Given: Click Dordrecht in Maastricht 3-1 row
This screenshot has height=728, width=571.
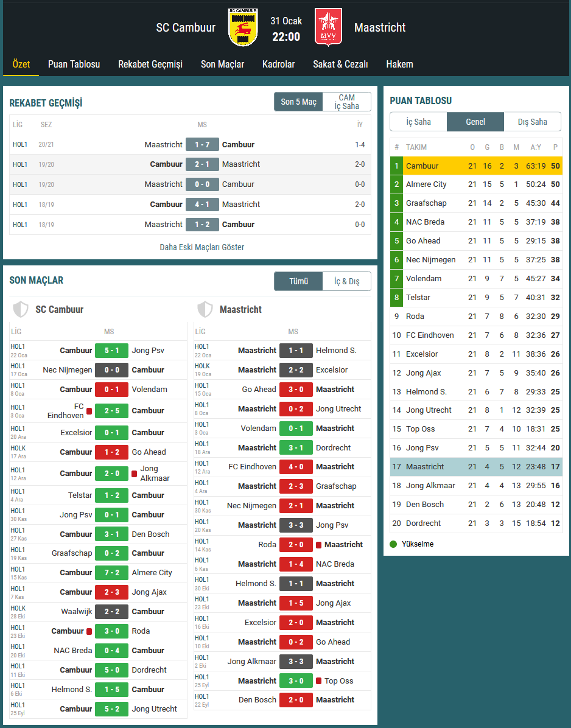Looking at the screenshot, I should pos(334,447).
